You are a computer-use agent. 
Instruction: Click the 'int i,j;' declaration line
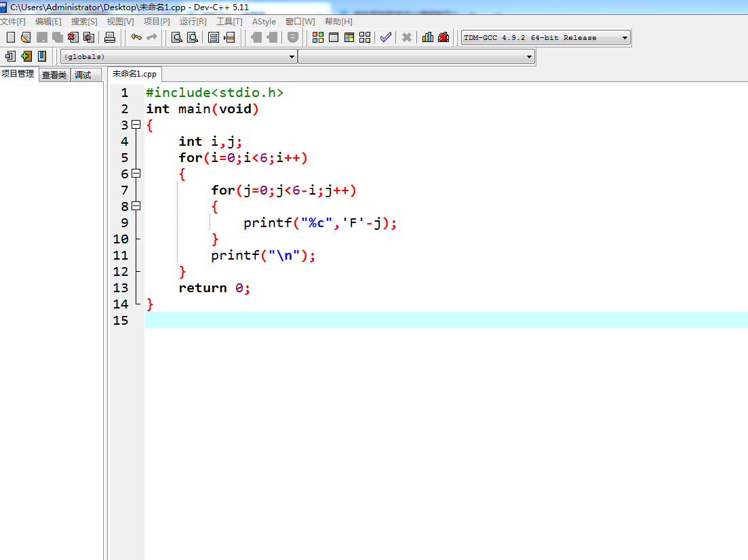point(210,141)
